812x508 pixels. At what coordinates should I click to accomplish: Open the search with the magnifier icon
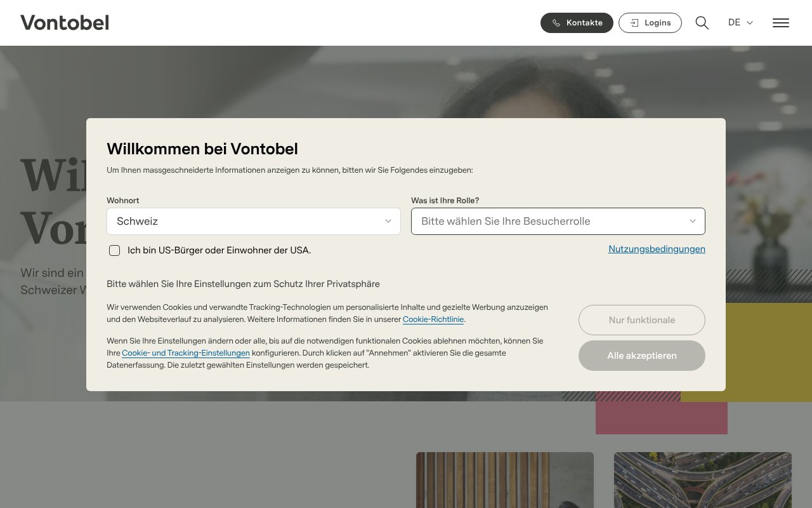coord(702,22)
